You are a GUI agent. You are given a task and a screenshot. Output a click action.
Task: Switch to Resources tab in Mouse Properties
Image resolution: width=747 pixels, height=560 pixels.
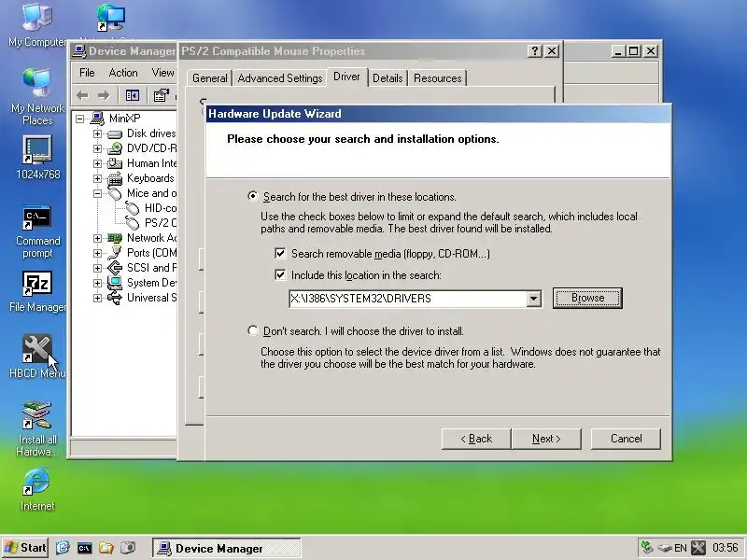click(x=437, y=78)
